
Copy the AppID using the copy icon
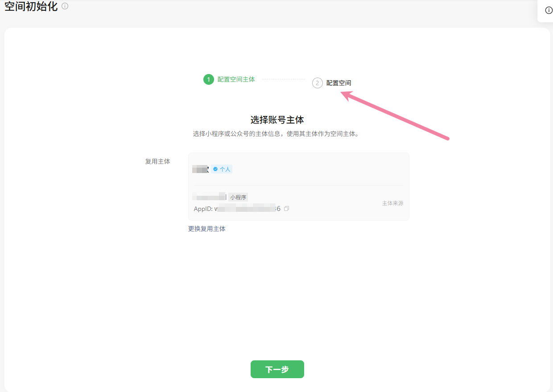tap(287, 208)
